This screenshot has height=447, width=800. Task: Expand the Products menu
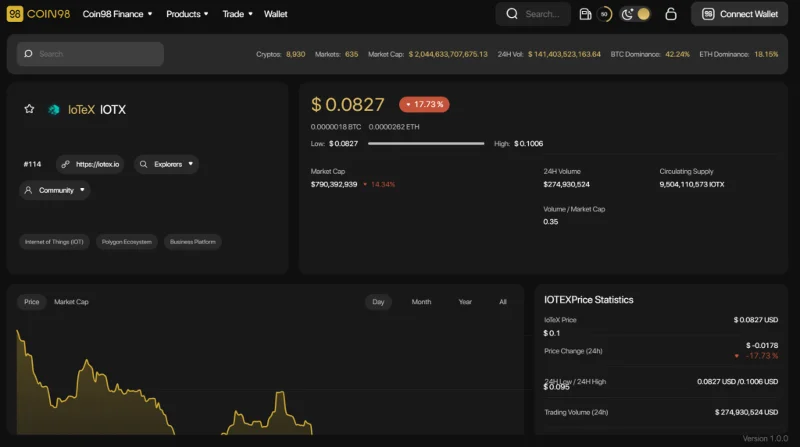[187, 14]
